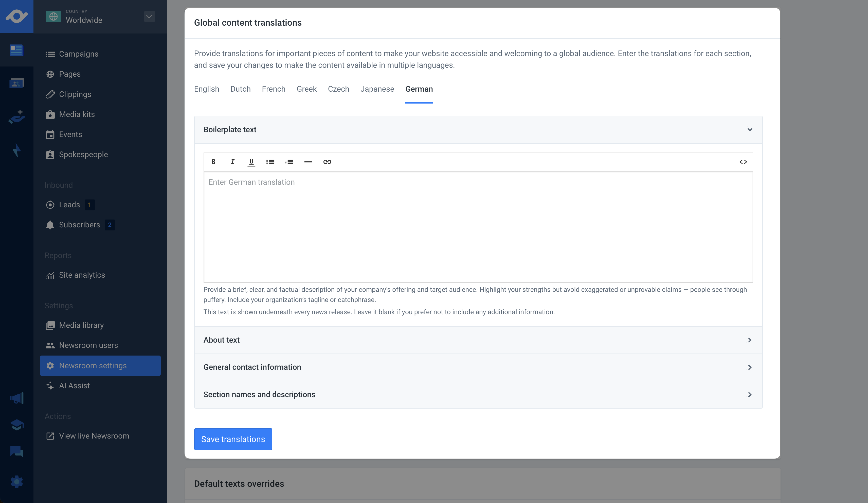Insert a horizontal rule line

pyautogui.click(x=308, y=162)
